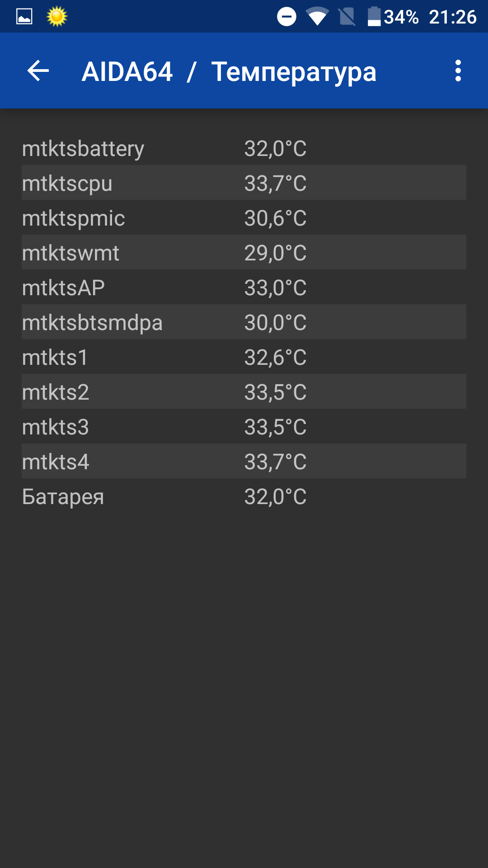
Task: Tap the back arrow icon
Action: pyautogui.click(x=38, y=71)
